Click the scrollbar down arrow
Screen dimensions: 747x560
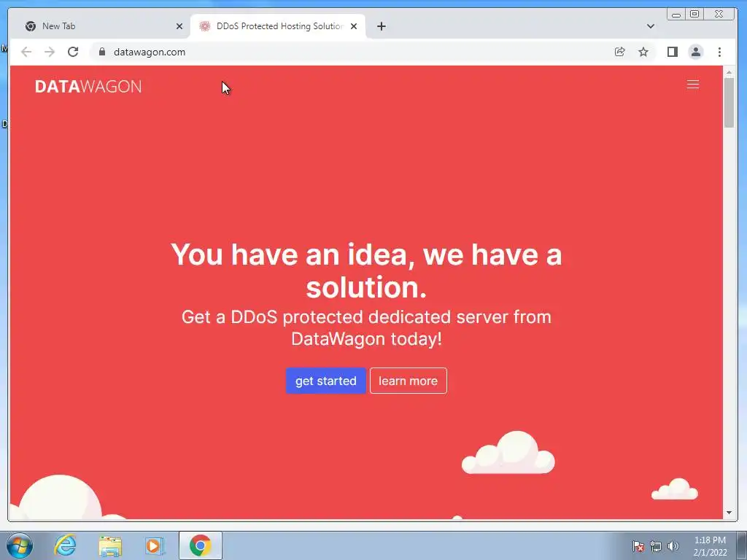(x=729, y=513)
